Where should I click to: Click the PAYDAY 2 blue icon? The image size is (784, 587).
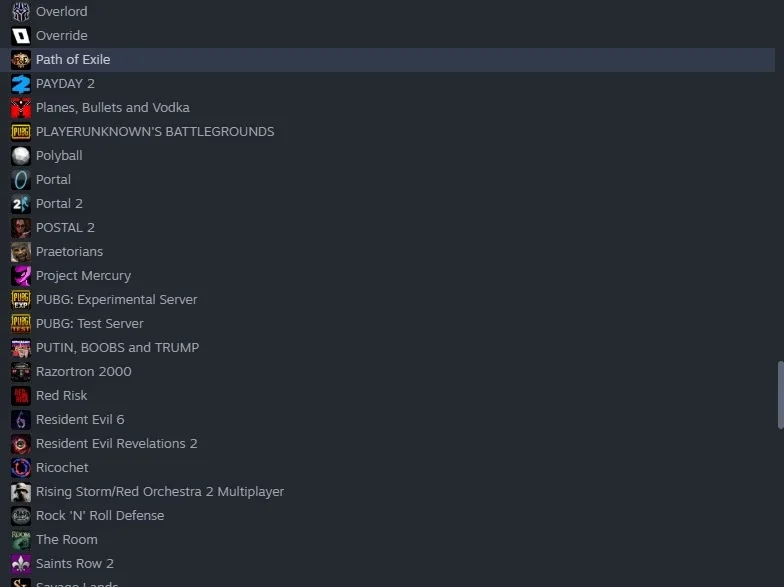20,84
